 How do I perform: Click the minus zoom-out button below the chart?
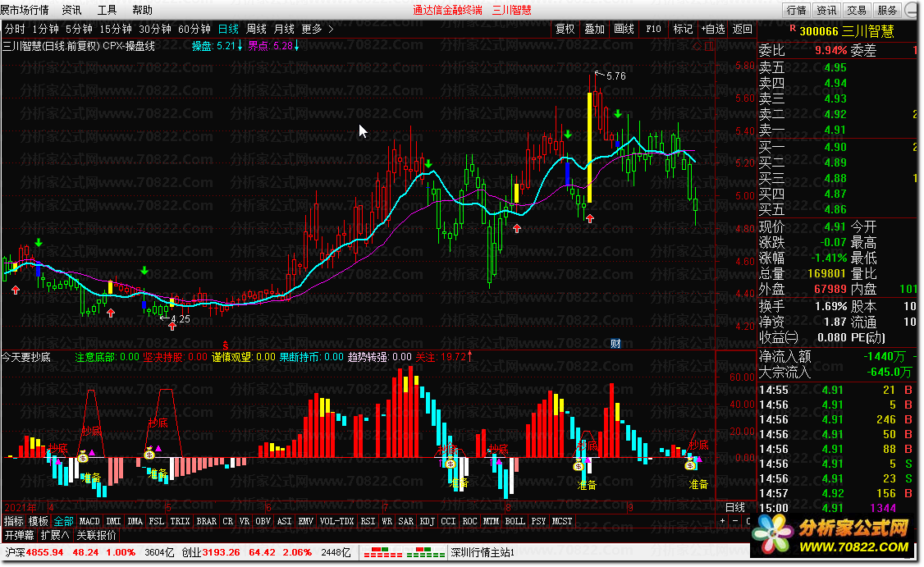pyautogui.click(x=734, y=521)
